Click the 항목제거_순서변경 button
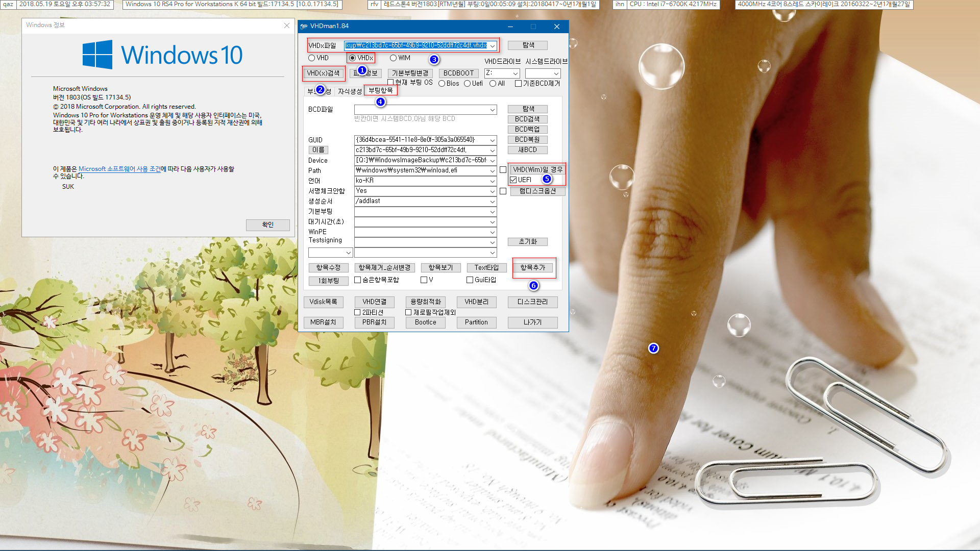 (384, 268)
